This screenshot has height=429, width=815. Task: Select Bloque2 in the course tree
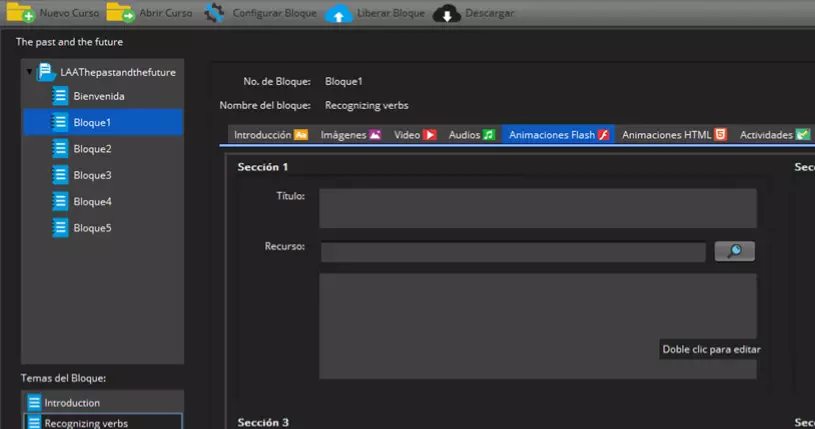[x=91, y=149]
